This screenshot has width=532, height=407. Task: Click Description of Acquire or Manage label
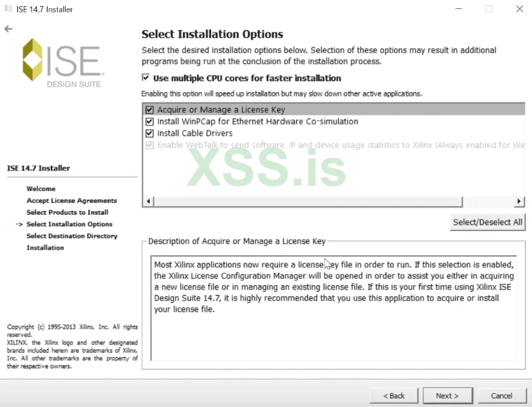(237, 241)
